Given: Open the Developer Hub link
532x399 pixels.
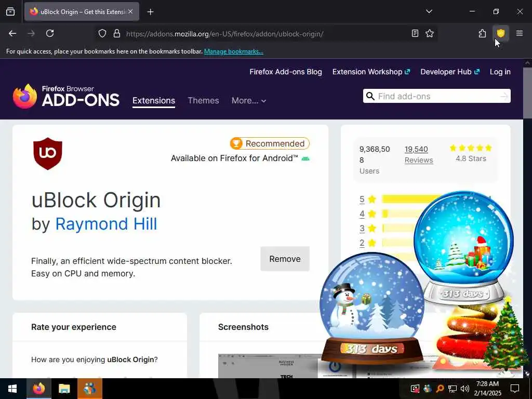Looking at the screenshot, I should (x=450, y=72).
